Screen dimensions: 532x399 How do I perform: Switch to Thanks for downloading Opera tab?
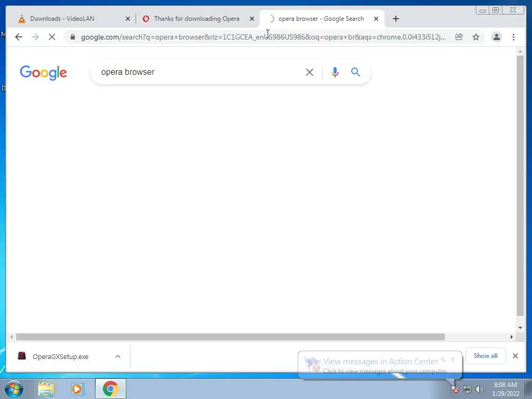tap(197, 19)
